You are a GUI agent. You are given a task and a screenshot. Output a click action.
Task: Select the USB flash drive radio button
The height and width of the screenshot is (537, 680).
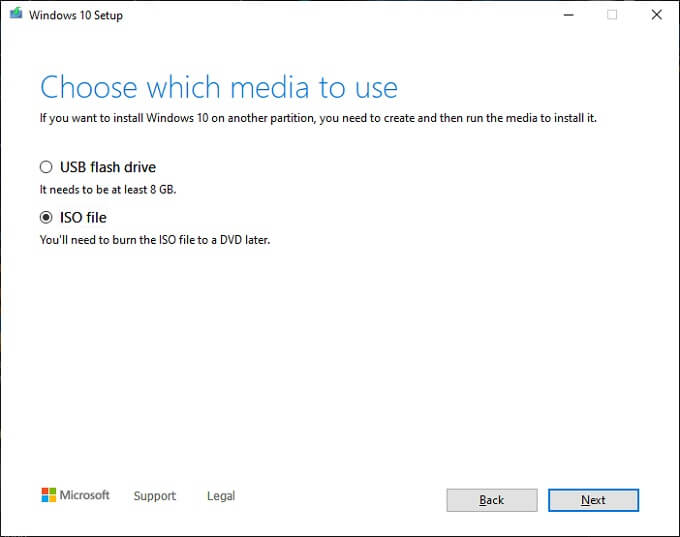coord(46,168)
